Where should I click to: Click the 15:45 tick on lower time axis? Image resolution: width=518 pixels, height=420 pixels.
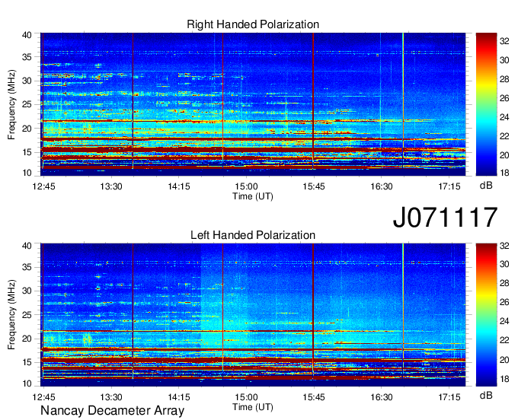click(x=314, y=397)
